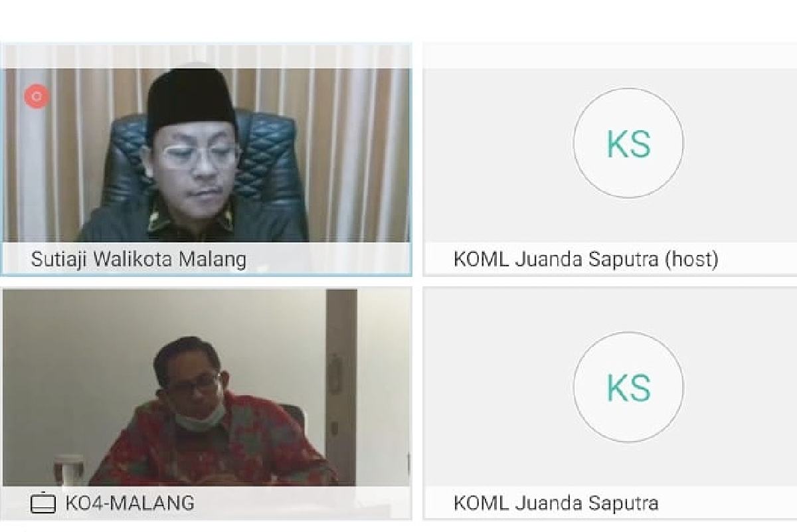The height and width of the screenshot is (532, 797).
Task: Select the KS avatar in the bottom-right tile
Action: pos(628,387)
